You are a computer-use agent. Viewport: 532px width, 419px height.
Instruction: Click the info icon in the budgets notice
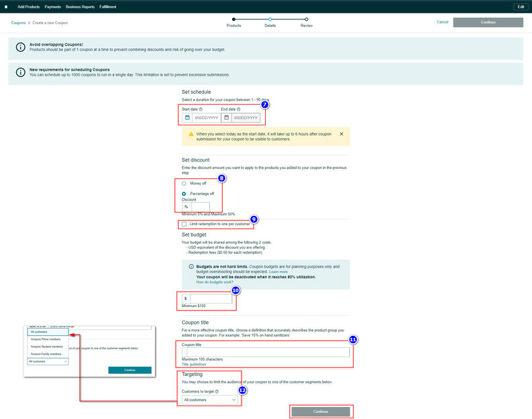(x=191, y=266)
